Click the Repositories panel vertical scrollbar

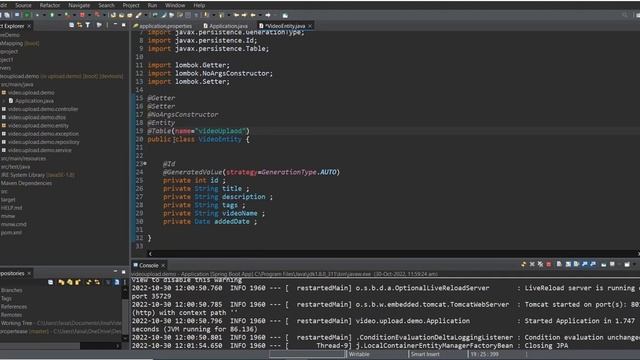click(x=125, y=314)
